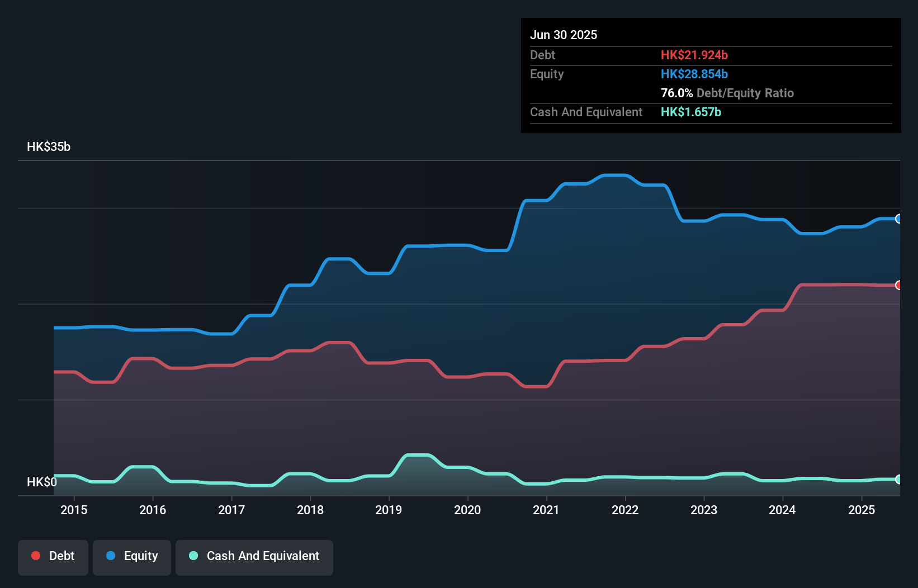
Task: Click the teal Cash And Equivalent legend dot
Action: (x=193, y=556)
